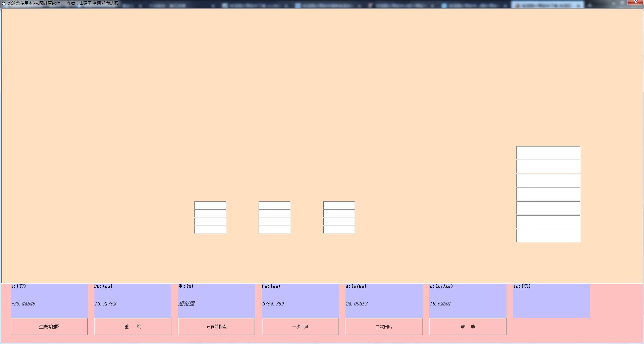Open help with the 帮助 button
Image resolution: width=644 pixels, height=344 pixels.
(468, 327)
